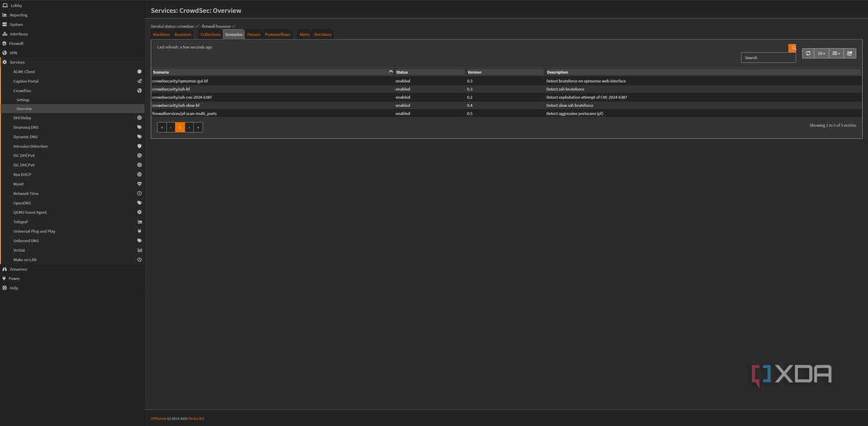Focus the Search input field
This screenshot has width=868, height=426.
click(x=768, y=58)
